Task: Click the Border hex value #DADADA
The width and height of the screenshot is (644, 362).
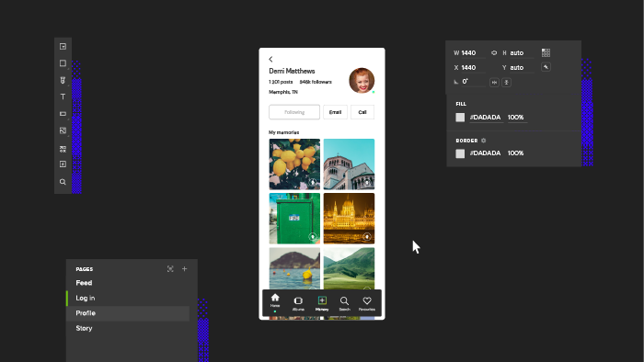Action: [x=486, y=153]
